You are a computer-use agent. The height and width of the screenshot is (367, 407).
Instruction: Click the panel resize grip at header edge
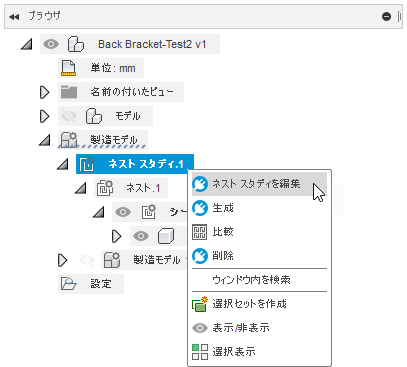(399, 16)
